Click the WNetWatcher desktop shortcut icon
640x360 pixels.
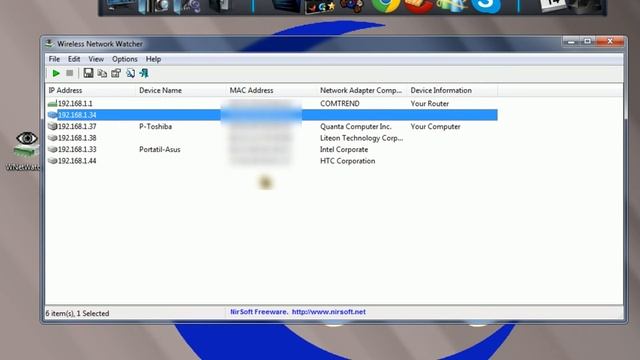(x=26, y=145)
